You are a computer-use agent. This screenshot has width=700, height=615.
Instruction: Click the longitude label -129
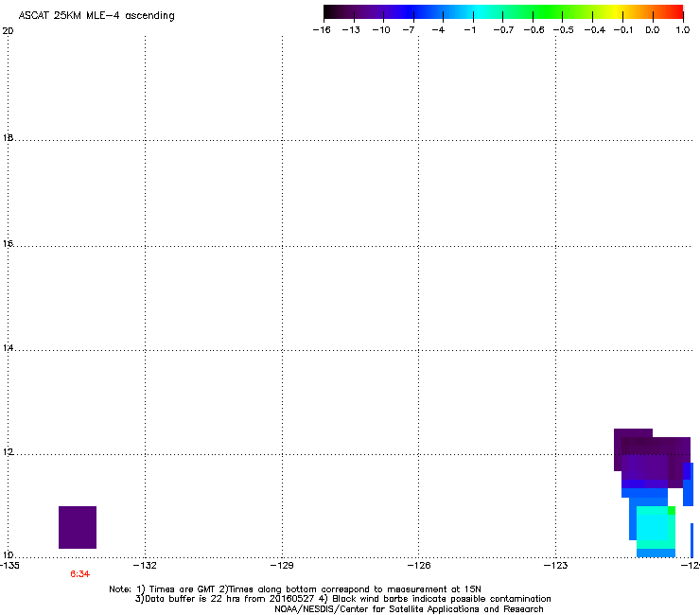pos(282,566)
